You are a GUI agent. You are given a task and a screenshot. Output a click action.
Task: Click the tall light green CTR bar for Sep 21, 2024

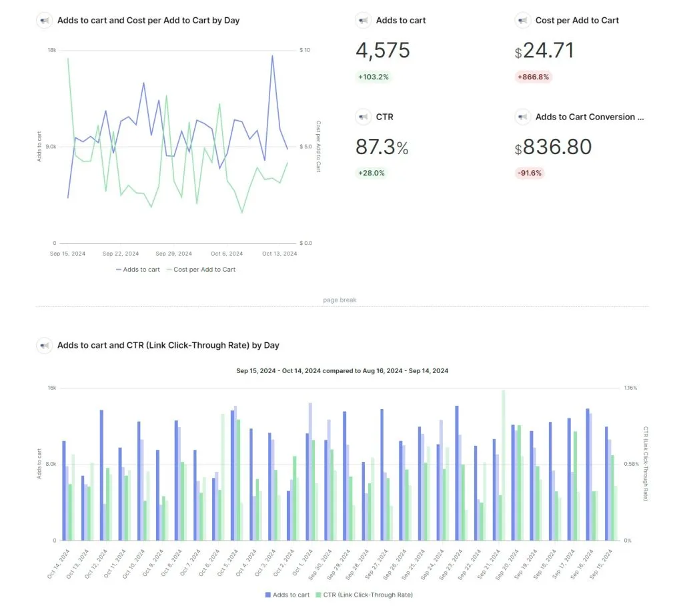click(x=504, y=466)
